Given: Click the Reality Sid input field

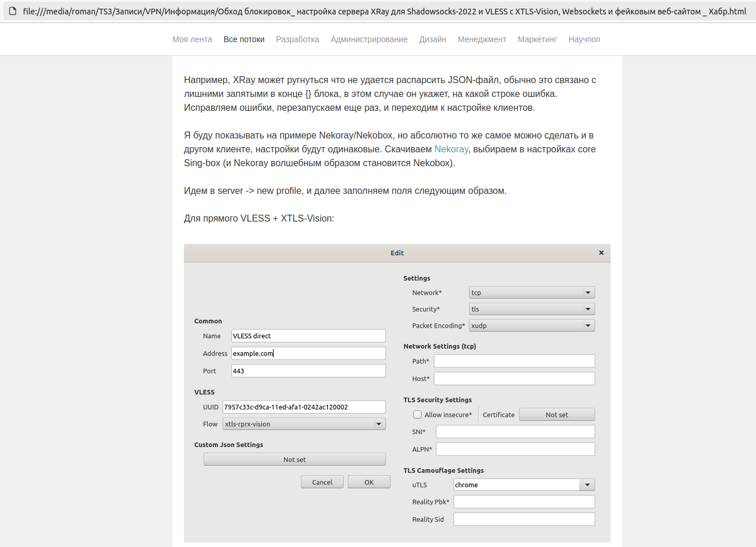Looking at the screenshot, I should (x=524, y=519).
